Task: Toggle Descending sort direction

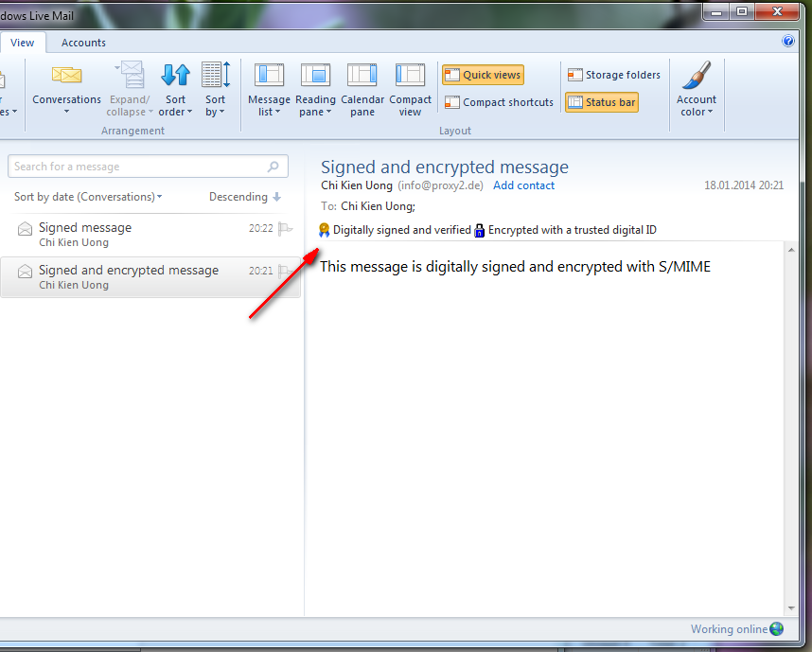Action: click(245, 197)
